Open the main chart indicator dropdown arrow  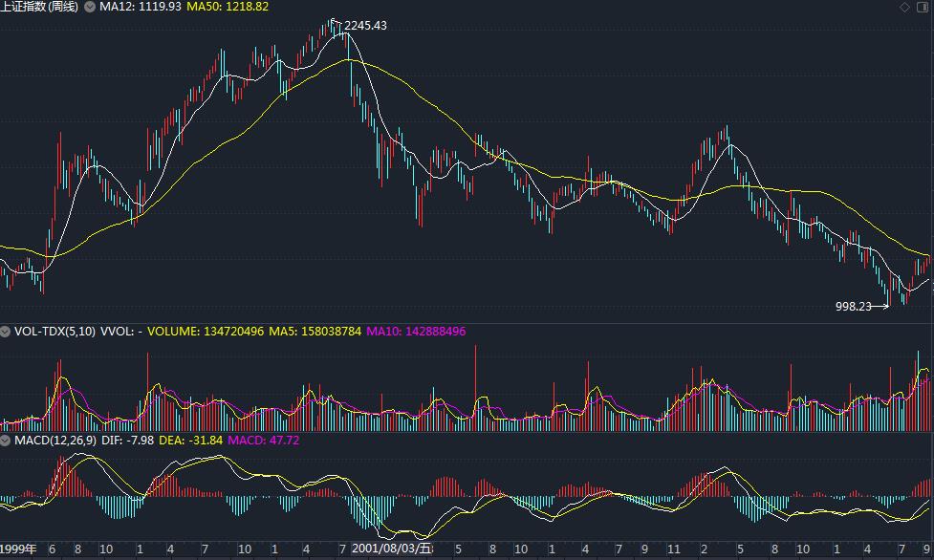(90, 7)
